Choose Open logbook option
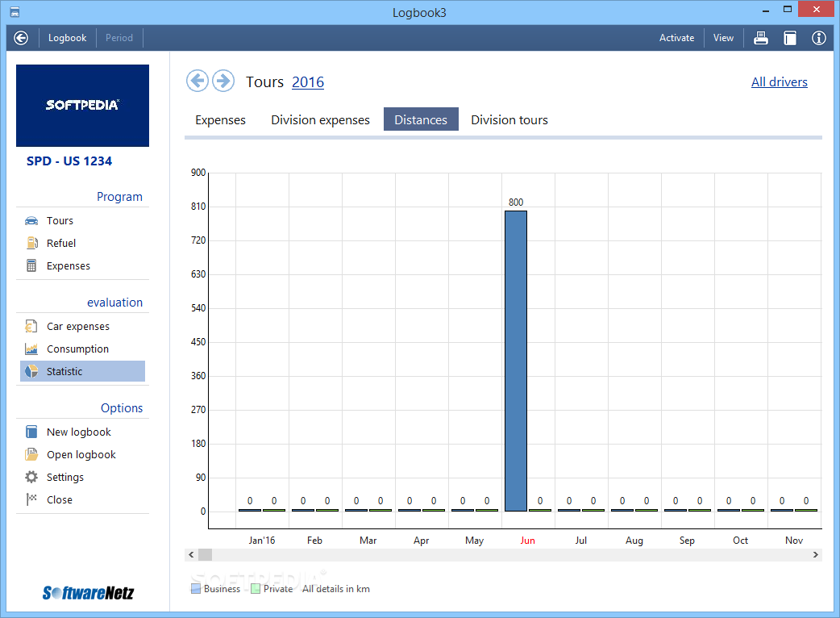Screen dimensions: 840x618 (x=82, y=454)
